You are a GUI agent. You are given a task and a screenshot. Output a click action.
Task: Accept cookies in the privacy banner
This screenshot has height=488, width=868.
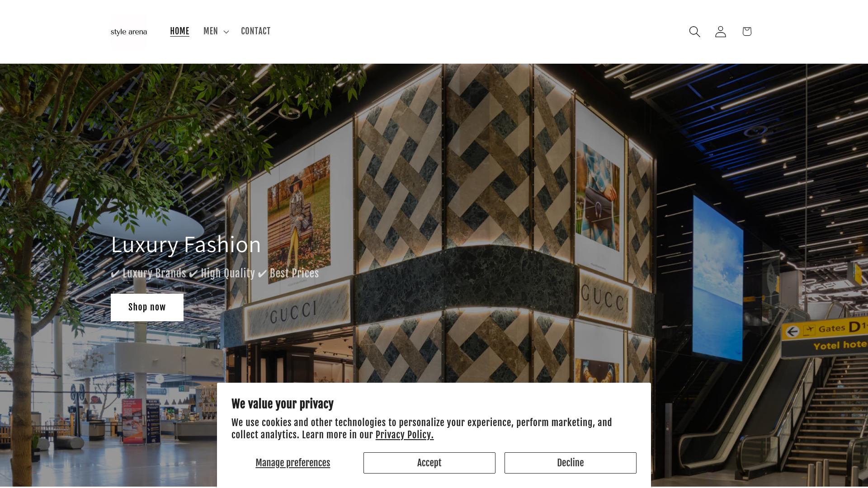coord(429,463)
